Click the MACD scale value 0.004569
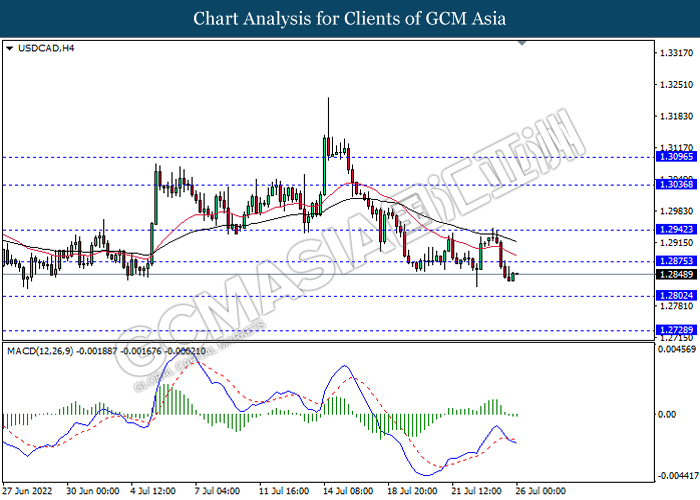The width and height of the screenshot is (700, 500). (677, 349)
